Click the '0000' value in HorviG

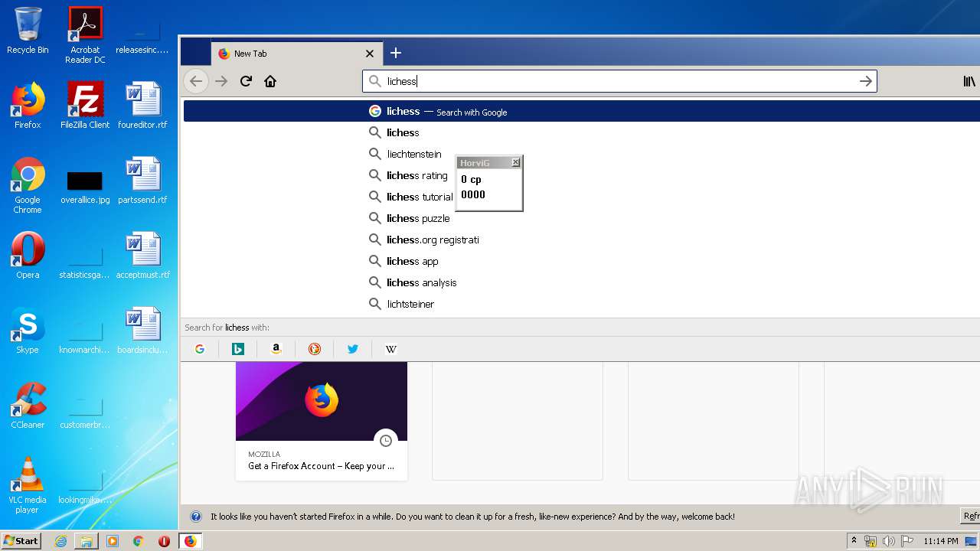473,194
